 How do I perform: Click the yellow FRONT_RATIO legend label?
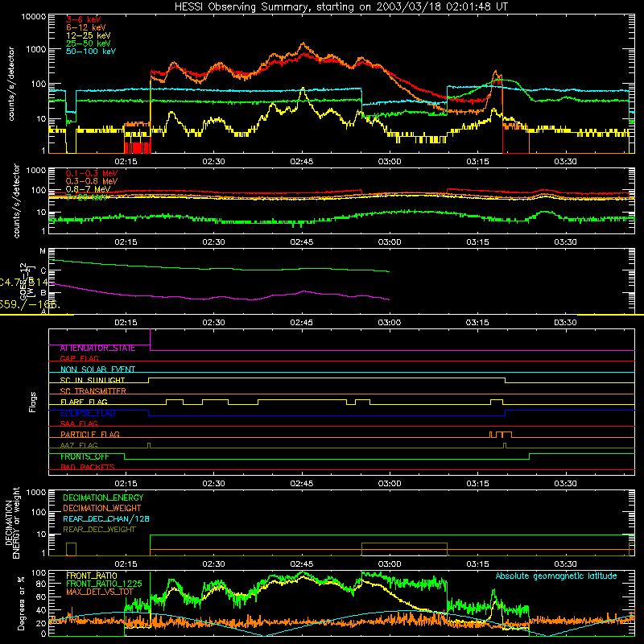pyautogui.click(x=92, y=576)
